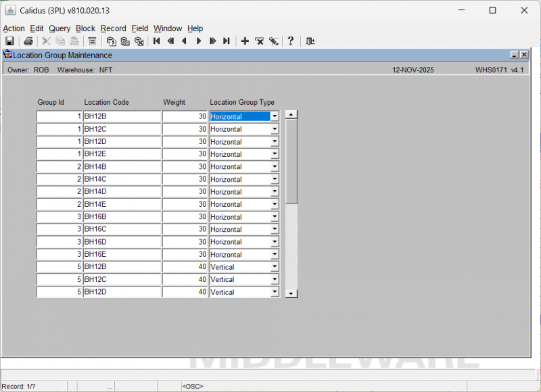The width and height of the screenshot is (541, 392).
Task: Click the Enter Query icon in the toolbar
Action: click(x=111, y=41)
